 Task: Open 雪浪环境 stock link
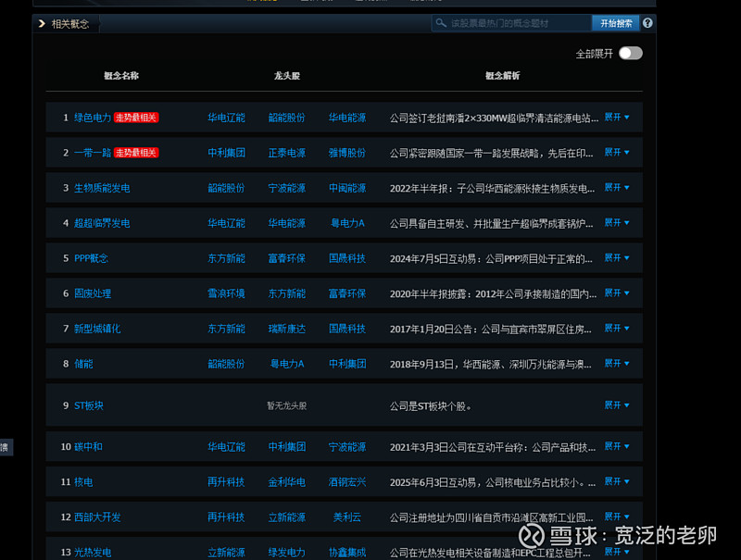tap(226, 293)
